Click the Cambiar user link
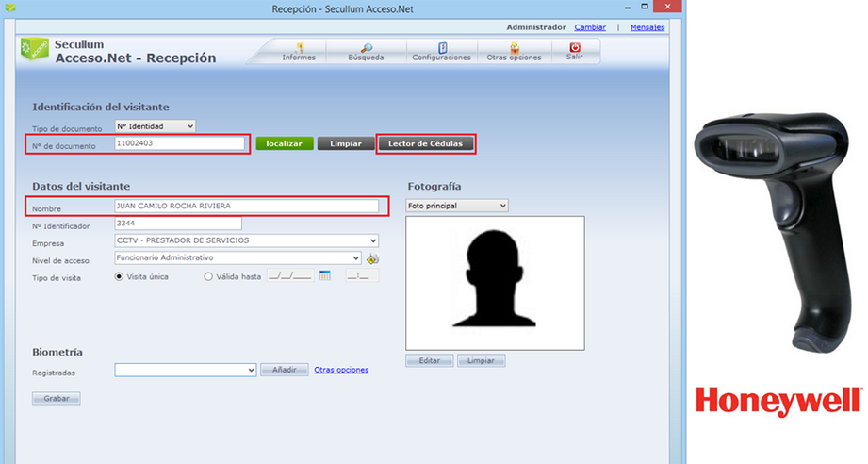The height and width of the screenshot is (464, 868). click(590, 27)
